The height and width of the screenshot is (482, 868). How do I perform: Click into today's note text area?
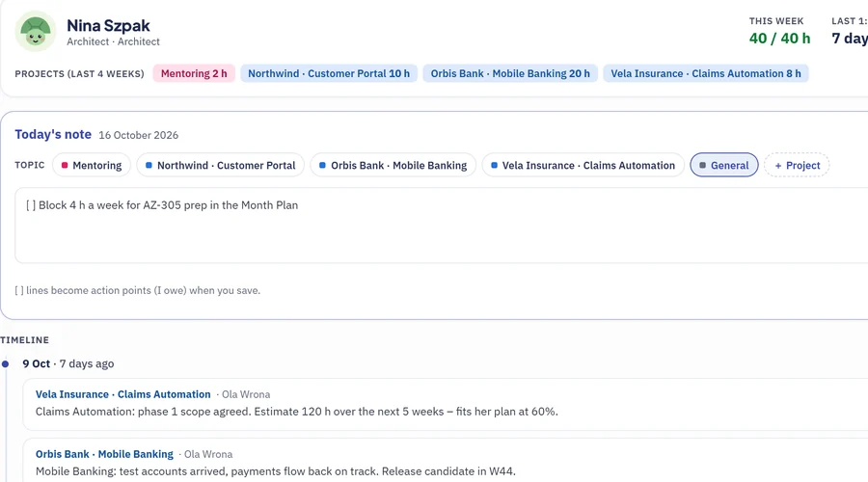coord(443,226)
